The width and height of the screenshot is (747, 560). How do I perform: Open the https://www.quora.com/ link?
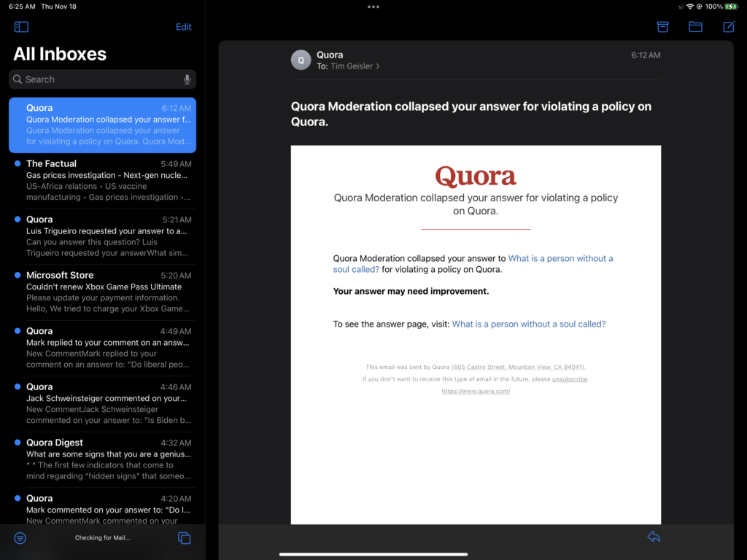(476, 392)
